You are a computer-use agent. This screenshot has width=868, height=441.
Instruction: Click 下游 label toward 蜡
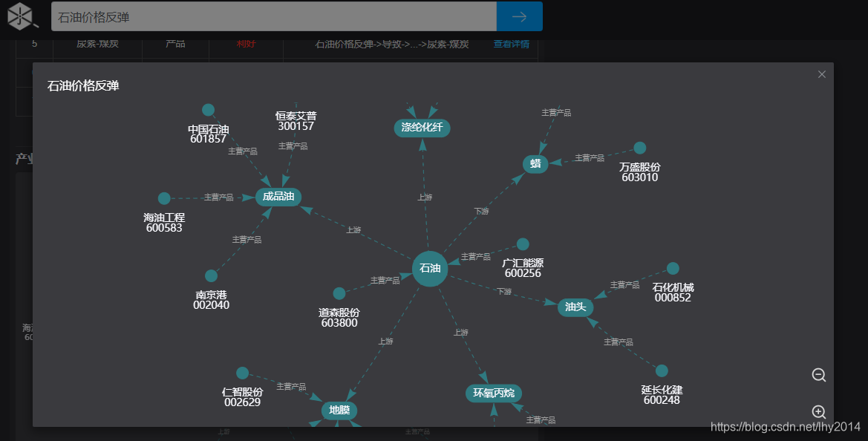click(x=482, y=212)
